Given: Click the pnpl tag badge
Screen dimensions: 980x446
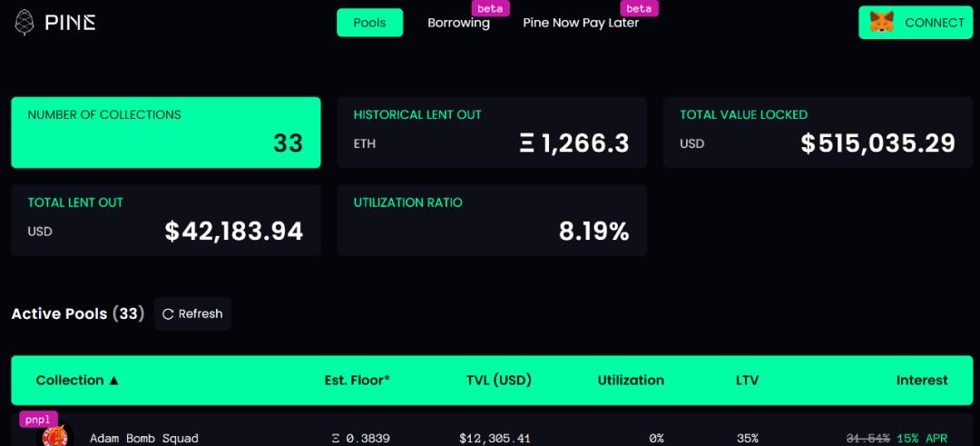Looking at the screenshot, I should click(x=38, y=420).
